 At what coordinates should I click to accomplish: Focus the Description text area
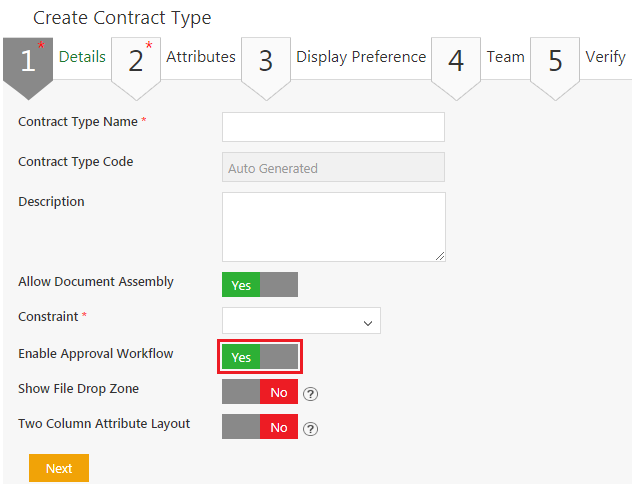(x=333, y=226)
